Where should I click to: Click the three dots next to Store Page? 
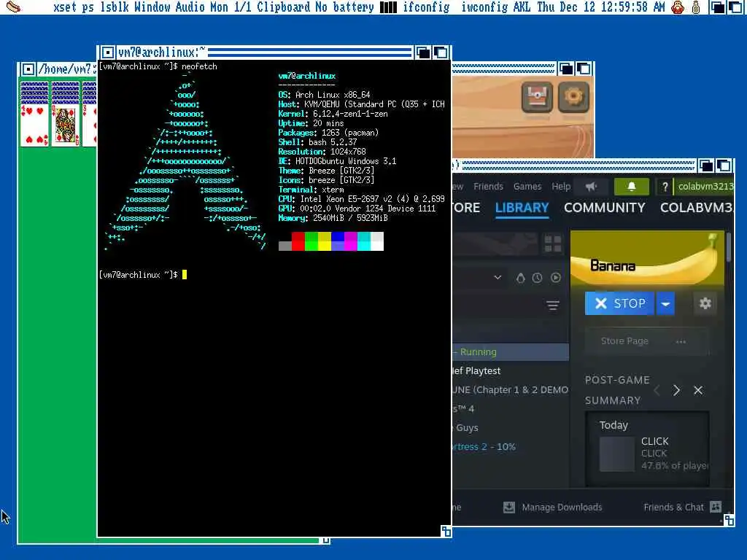[681, 341]
